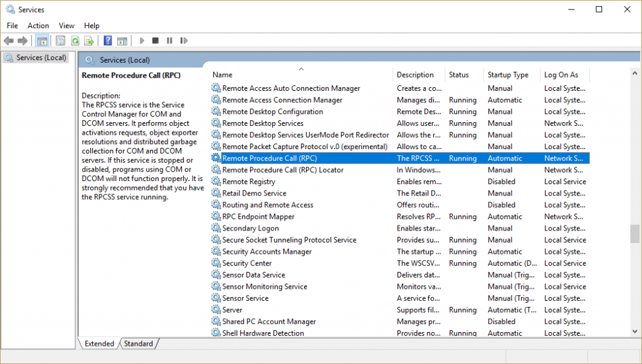Select Shell Hardware Detection service
The width and height of the screenshot is (642, 364).
point(263,333)
